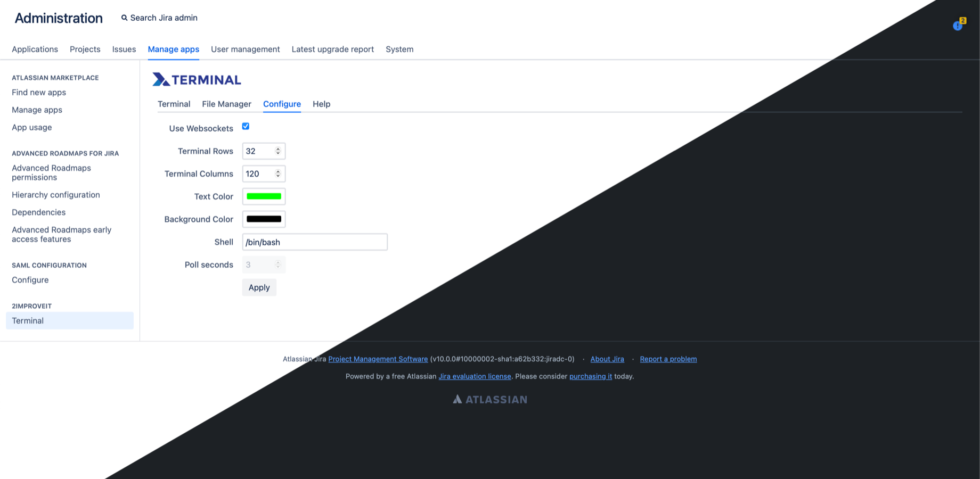Click the Atlassian Marketplace section header

coord(55,78)
